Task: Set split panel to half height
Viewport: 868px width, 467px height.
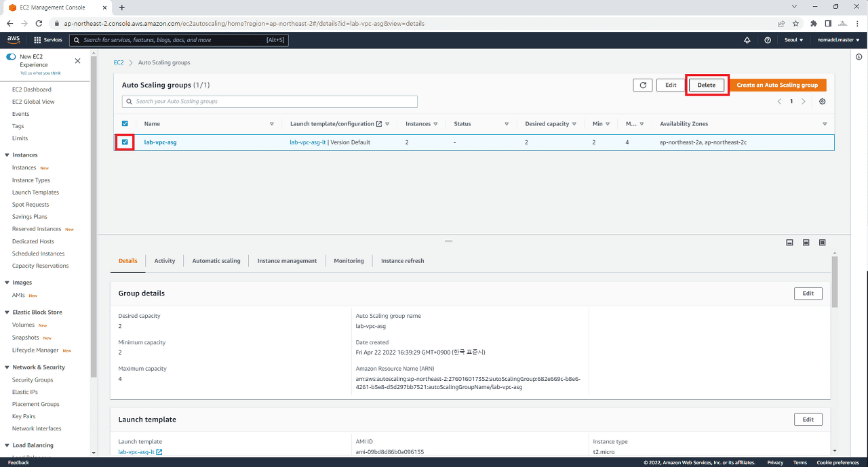Action: tap(806, 242)
